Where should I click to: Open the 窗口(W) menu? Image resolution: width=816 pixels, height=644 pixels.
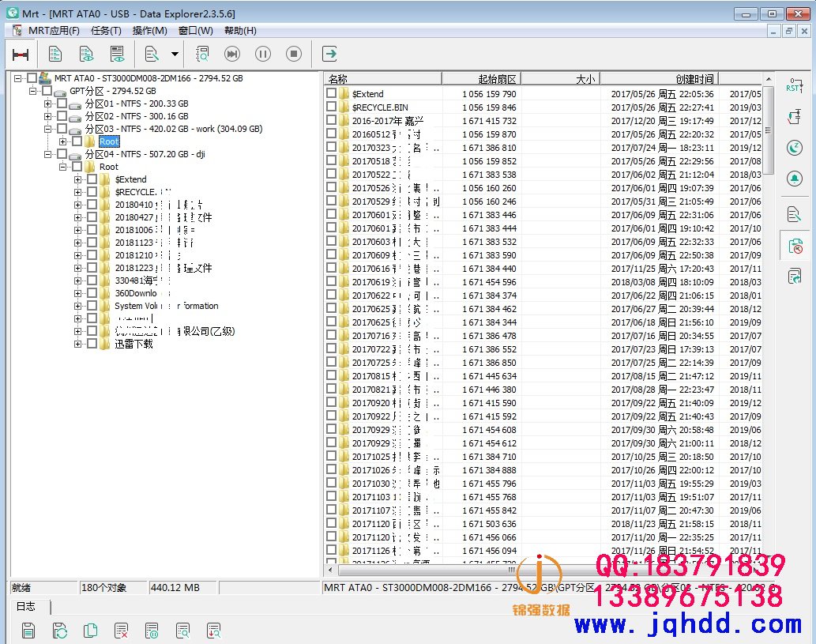click(x=196, y=31)
